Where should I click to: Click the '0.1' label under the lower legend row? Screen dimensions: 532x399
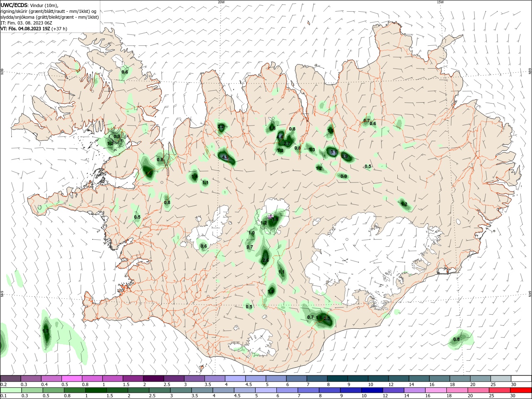4,396
